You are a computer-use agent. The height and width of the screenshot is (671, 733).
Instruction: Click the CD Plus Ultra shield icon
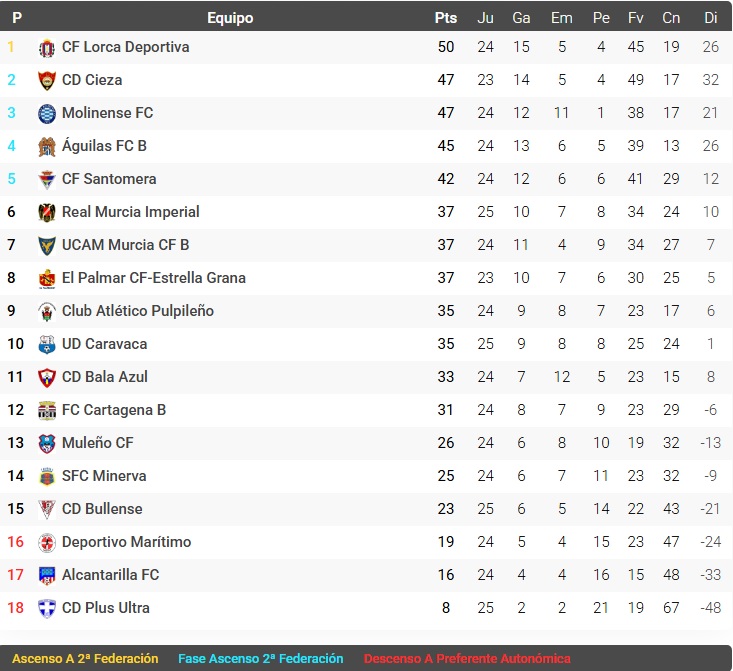point(47,608)
